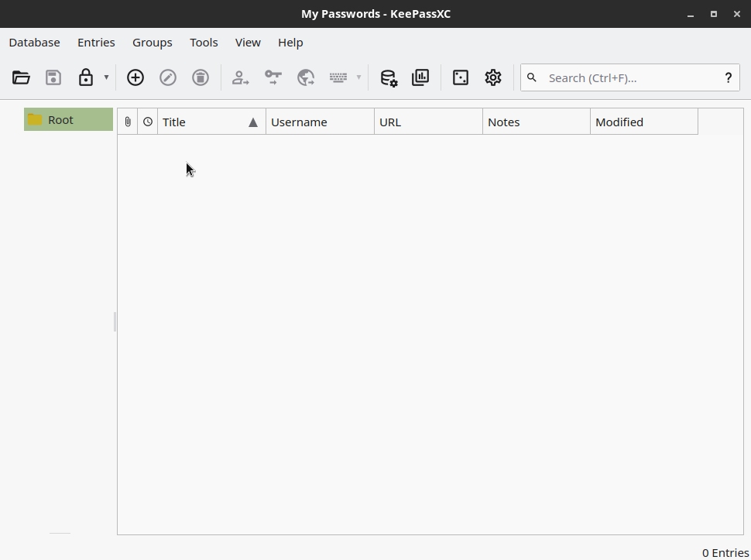Maximize the KeePassXC window
Viewport: 751px width, 560px height.
(x=714, y=15)
